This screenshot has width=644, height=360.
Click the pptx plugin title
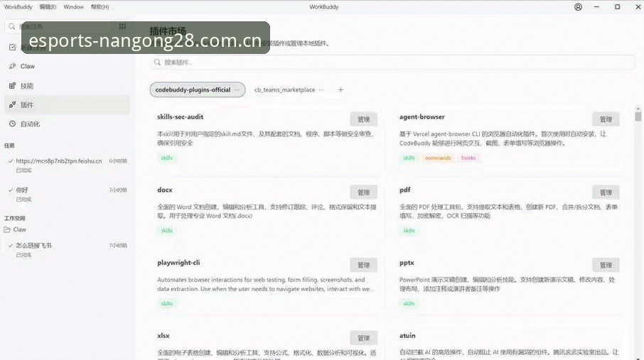tap(407, 263)
